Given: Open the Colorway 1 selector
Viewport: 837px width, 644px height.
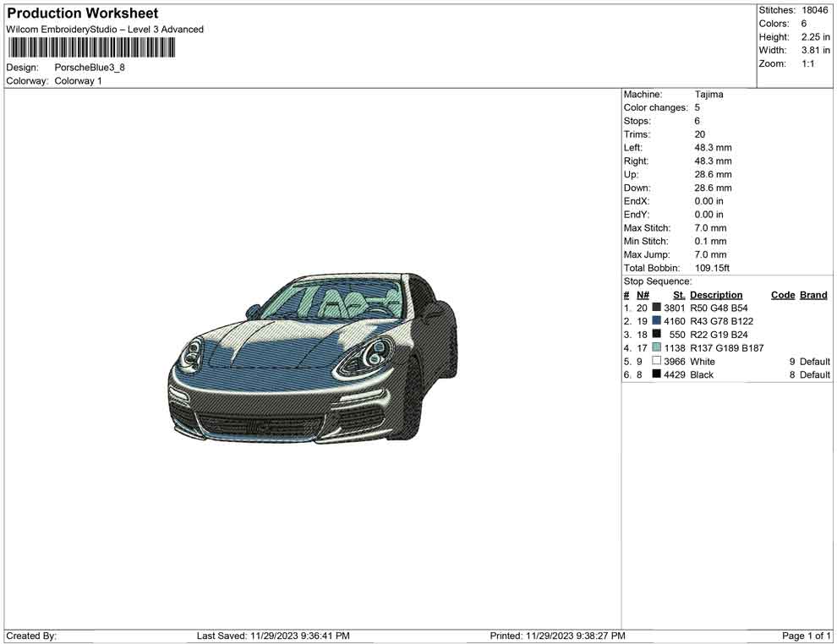Looking at the screenshot, I should point(78,80).
